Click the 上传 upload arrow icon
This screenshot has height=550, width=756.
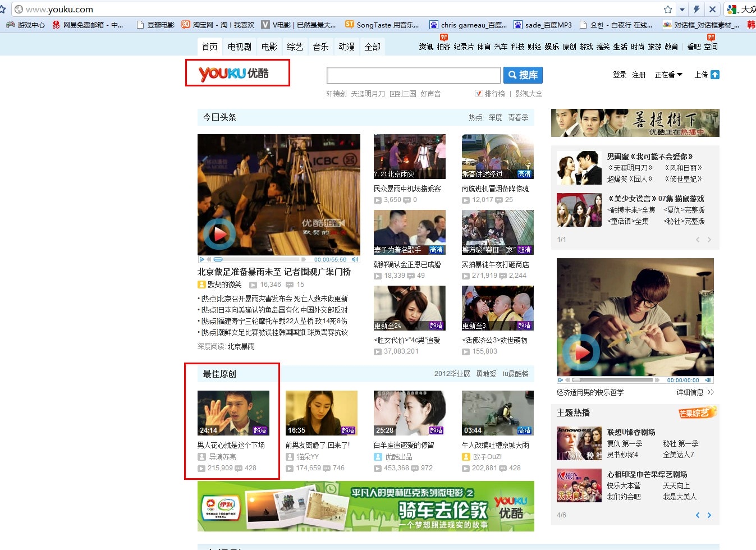coord(715,75)
